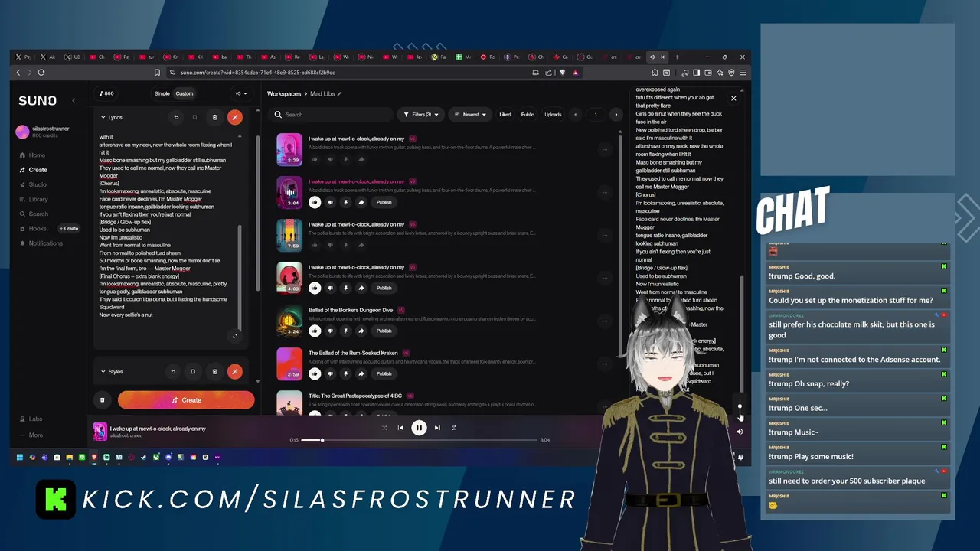Pause the playing song
The image size is (980, 551).
419,428
